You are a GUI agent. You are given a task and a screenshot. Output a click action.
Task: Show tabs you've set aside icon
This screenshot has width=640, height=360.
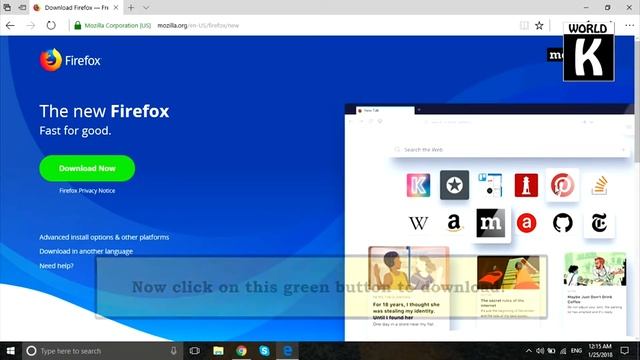coord(7,7)
